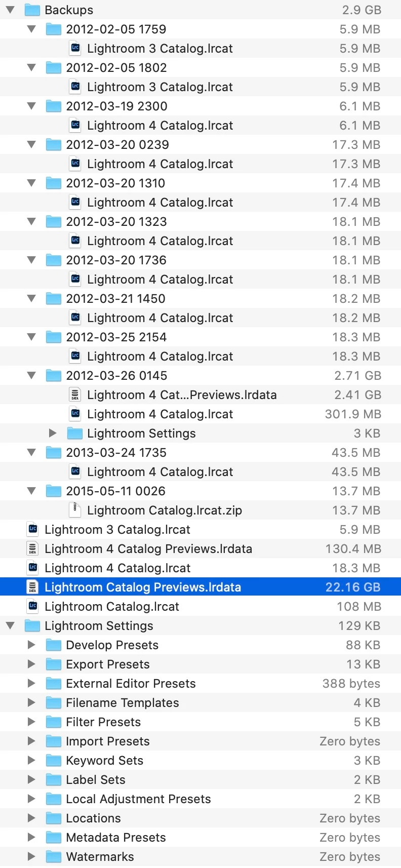Expand the Watermarks folder triangle
Image resolution: width=401 pixels, height=868 pixels.
click(x=31, y=856)
